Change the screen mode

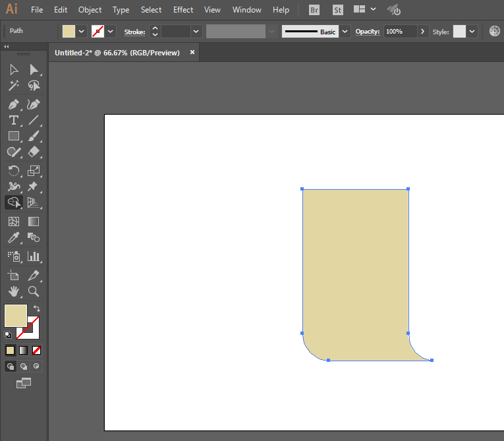[24, 383]
